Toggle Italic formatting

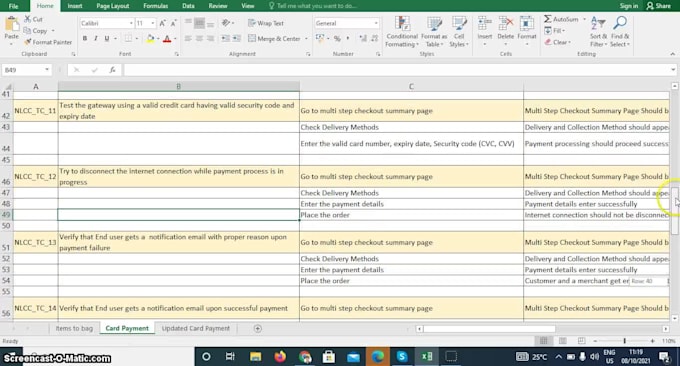[x=96, y=39]
